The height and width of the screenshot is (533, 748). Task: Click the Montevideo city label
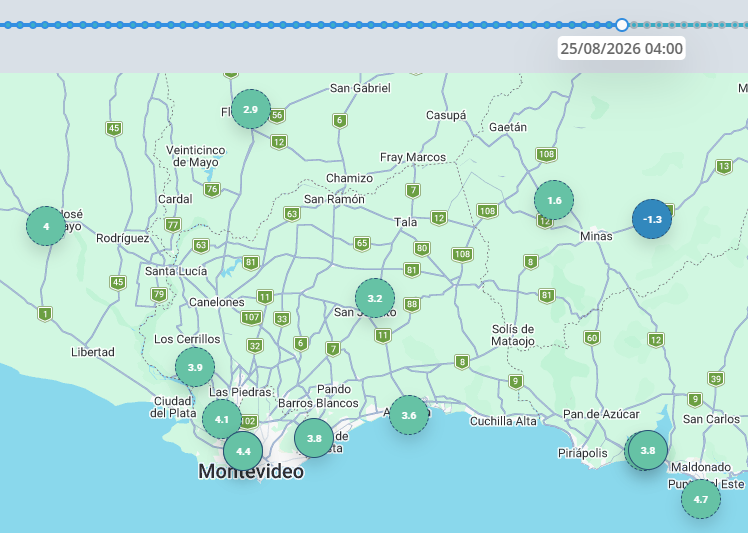(x=251, y=471)
